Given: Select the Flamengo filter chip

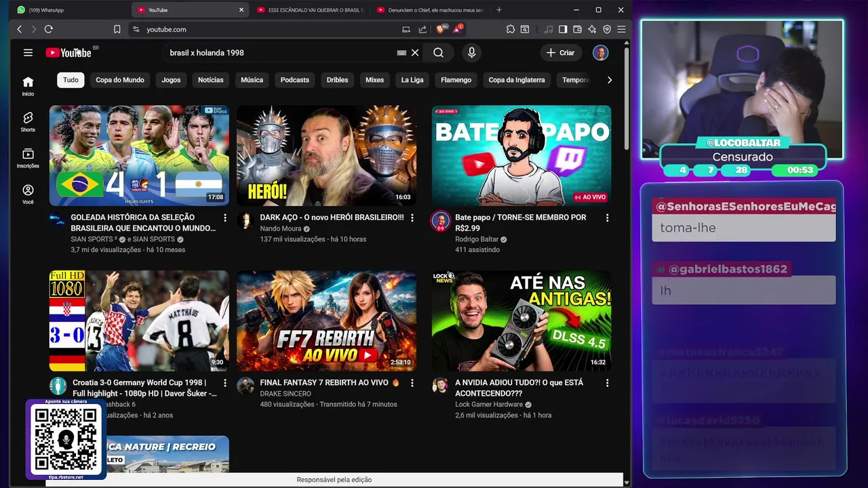Looking at the screenshot, I should [456, 80].
